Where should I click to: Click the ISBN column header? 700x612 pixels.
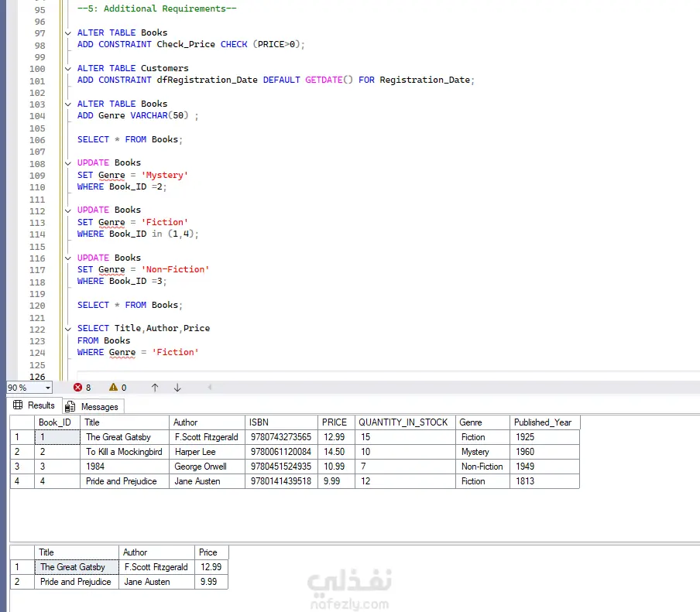pos(281,422)
